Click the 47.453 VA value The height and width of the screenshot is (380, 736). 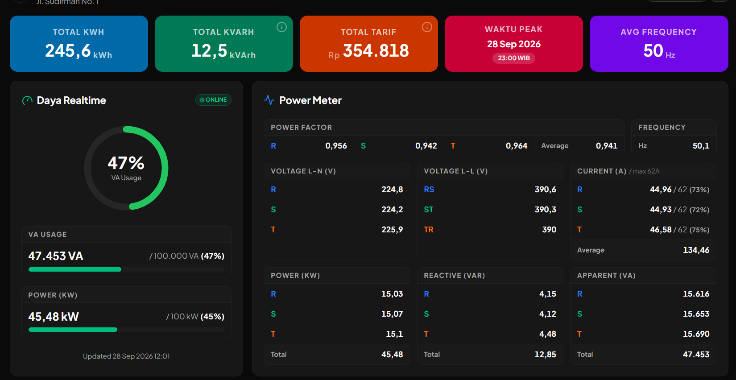click(x=56, y=256)
